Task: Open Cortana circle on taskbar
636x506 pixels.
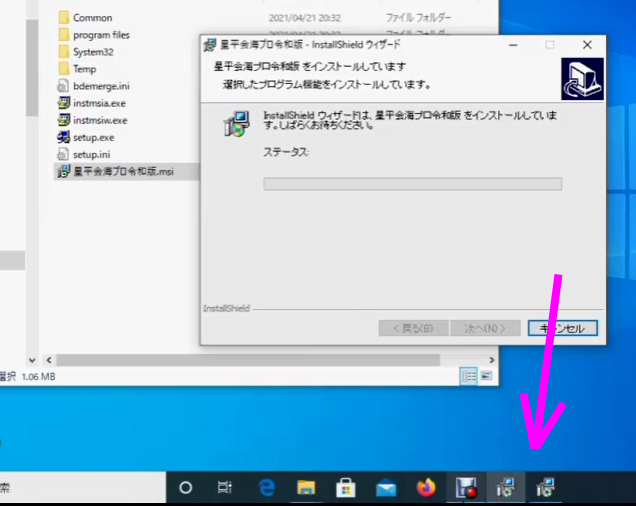Action: (x=186, y=487)
